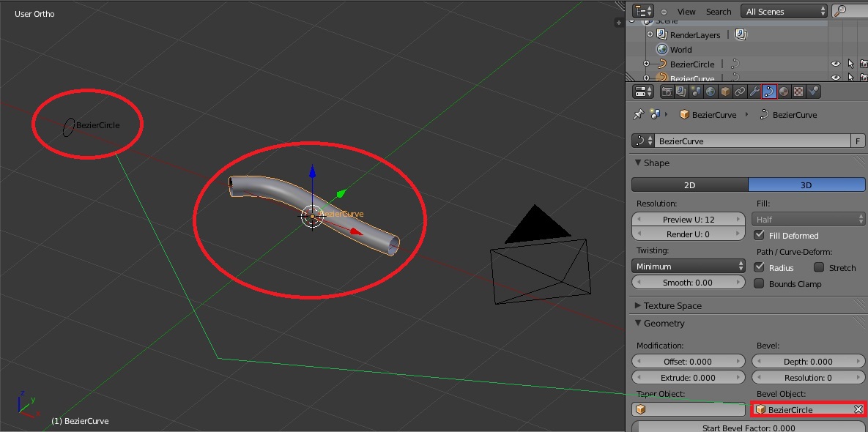Viewport: 868px width, 432px height.
Task: Click the green Y axis manipulator arrow
Action: (x=341, y=193)
